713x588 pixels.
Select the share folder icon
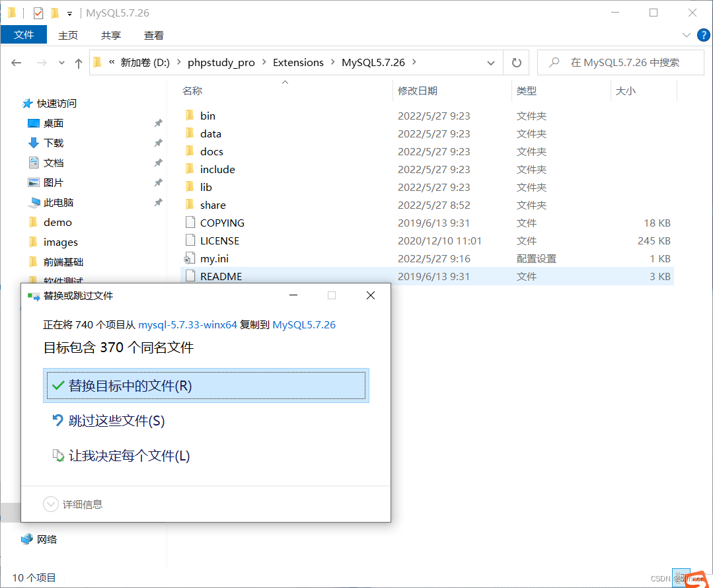(x=190, y=205)
